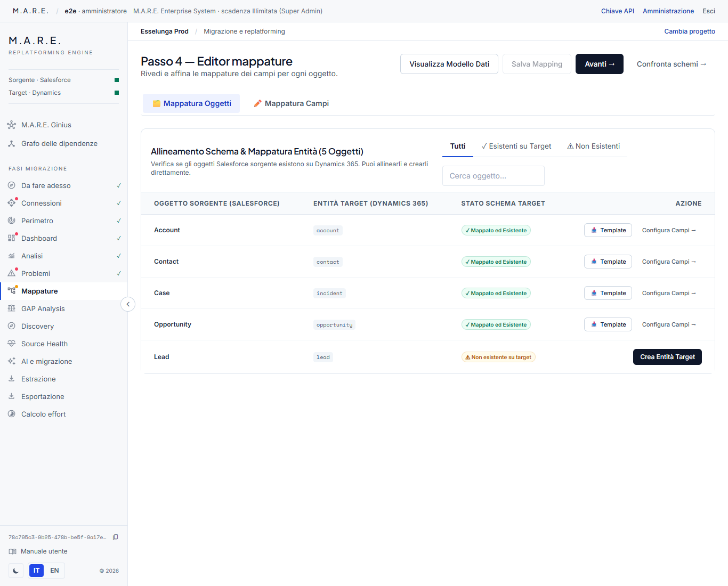Viewport: 728px width, 586px height.
Task: Click the AI e migrazione sparkle icon
Action: [x=11, y=361]
